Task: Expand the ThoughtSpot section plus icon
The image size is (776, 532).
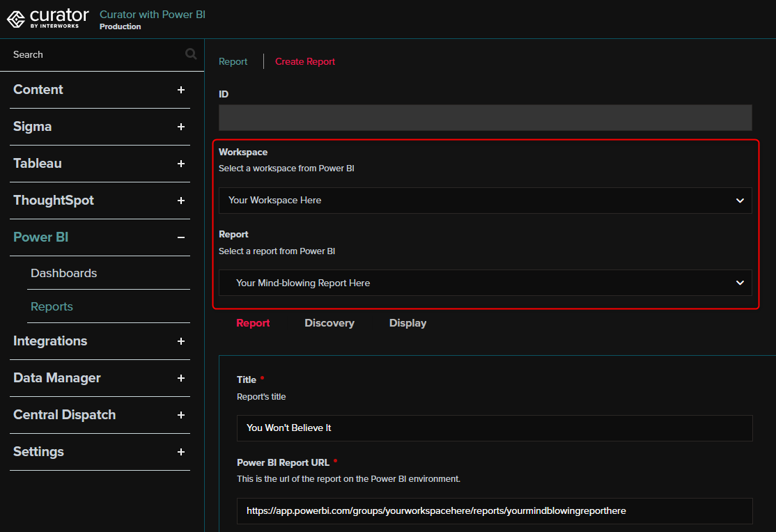Action: click(181, 201)
